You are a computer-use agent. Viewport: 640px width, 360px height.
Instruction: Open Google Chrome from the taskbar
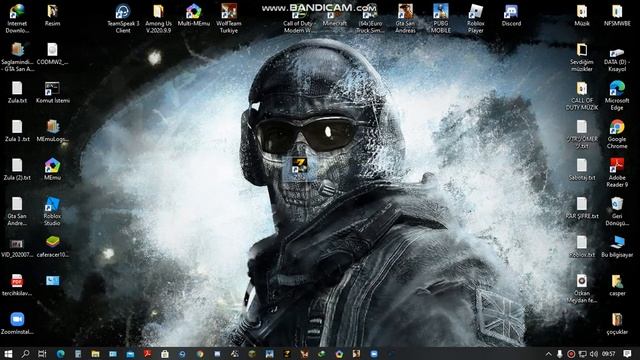coord(200,353)
